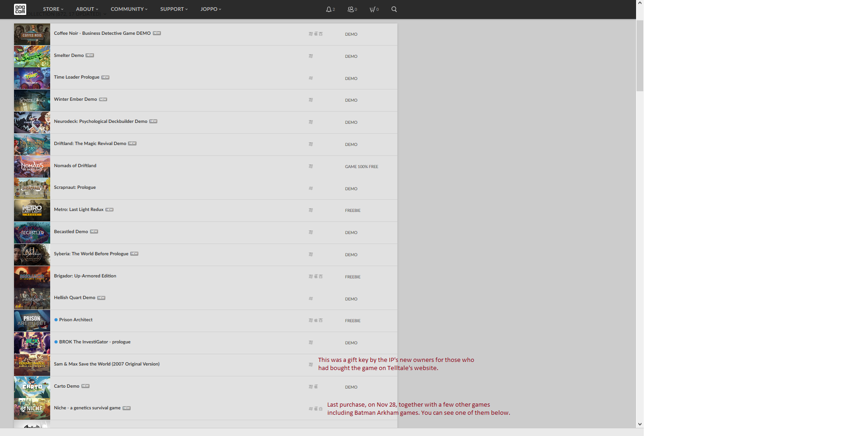Click NEW badge next to Carto Demo

pos(85,386)
